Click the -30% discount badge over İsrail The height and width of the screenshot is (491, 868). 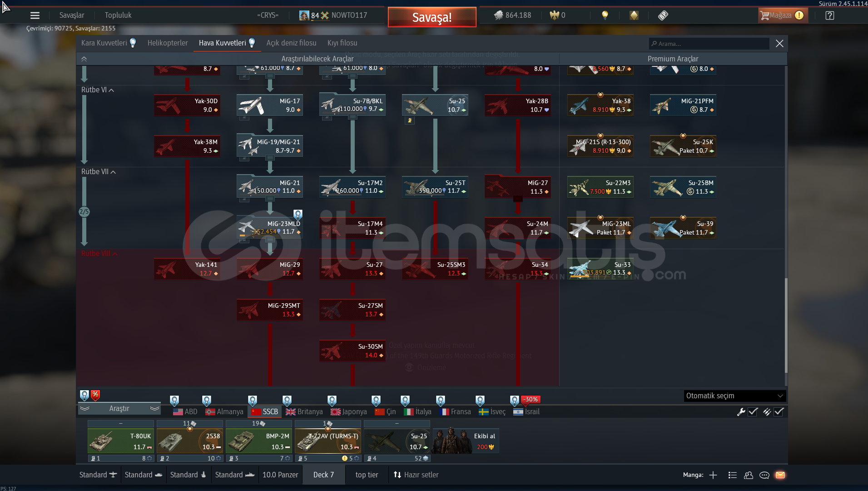(x=531, y=399)
